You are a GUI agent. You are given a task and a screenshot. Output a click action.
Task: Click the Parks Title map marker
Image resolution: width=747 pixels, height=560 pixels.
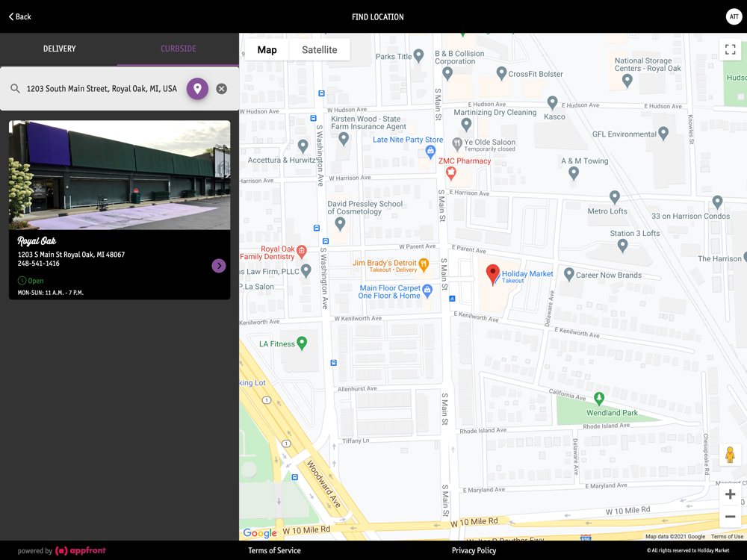[x=419, y=56]
